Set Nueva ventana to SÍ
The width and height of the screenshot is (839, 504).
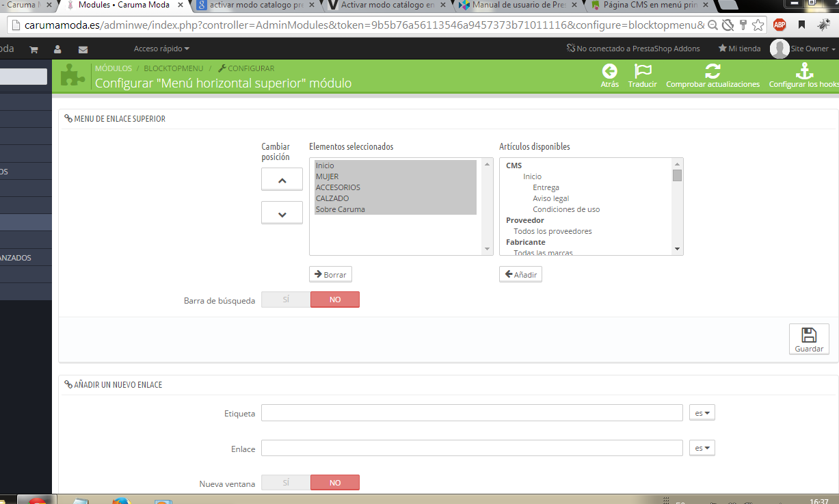(x=286, y=483)
